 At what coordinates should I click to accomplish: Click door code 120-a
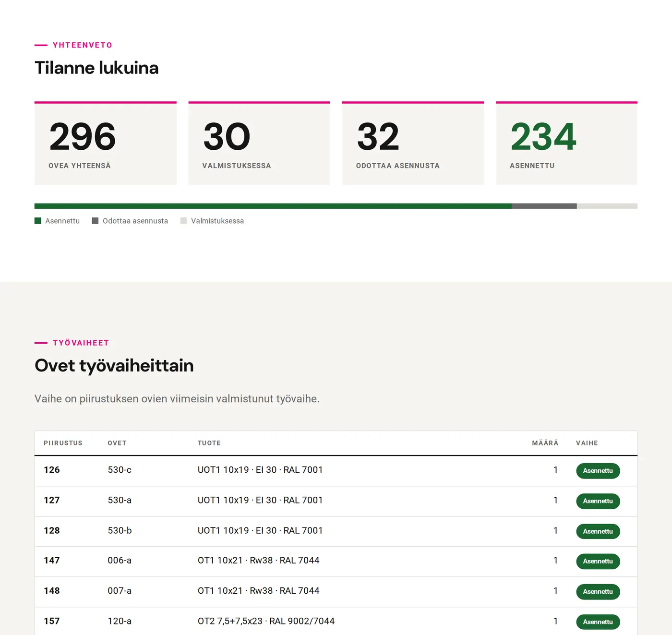tap(120, 621)
